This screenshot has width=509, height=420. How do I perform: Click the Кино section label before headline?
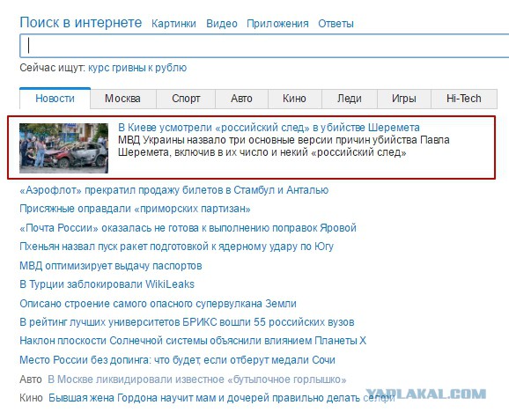[31, 398]
